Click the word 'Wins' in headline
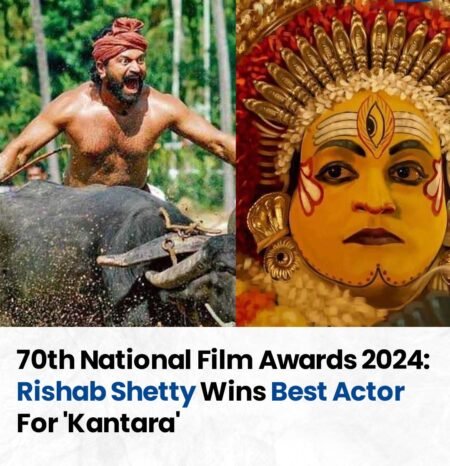The image size is (450, 466). click(x=233, y=392)
